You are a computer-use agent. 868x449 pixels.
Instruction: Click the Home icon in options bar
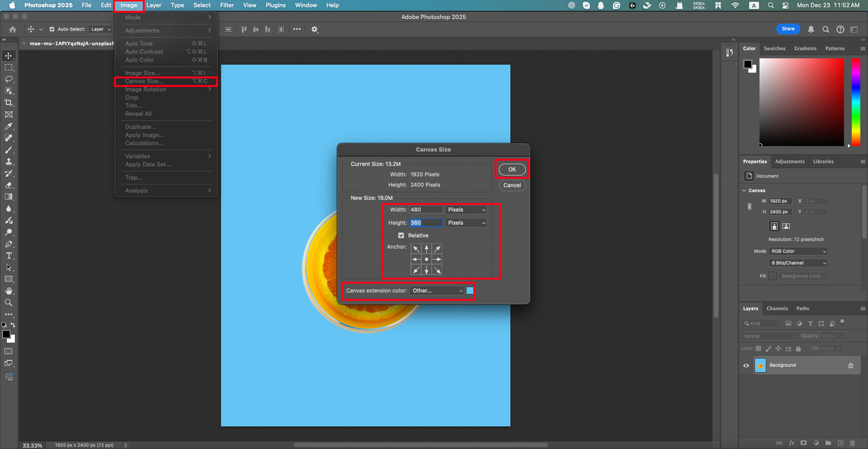click(x=12, y=29)
